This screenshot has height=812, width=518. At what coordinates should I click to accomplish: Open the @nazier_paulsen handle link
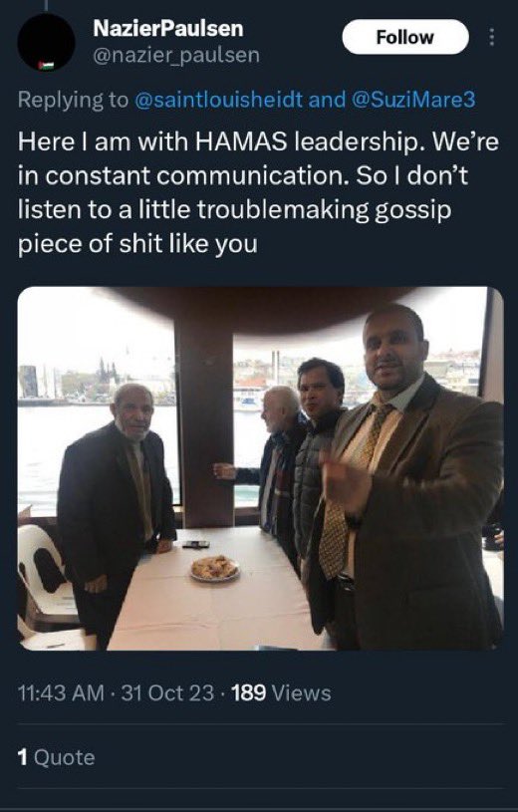coord(176,55)
